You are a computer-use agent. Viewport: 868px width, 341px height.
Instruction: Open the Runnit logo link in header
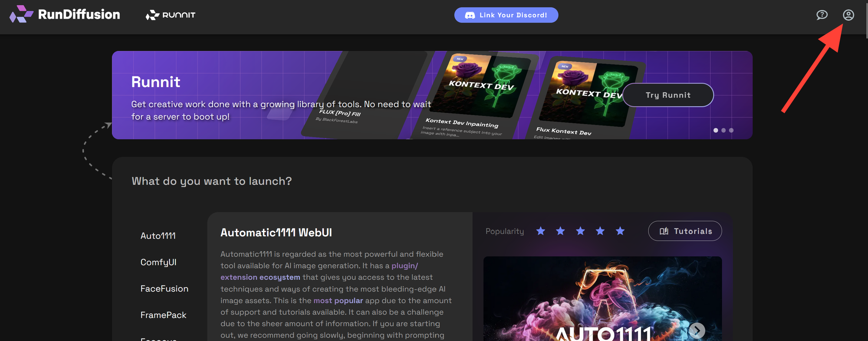(171, 15)
